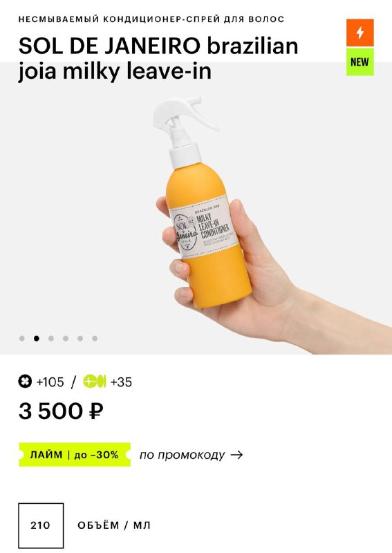The height and width of the screenshot is (553, 392).
Task: Tap the SOL DE JANEIRO product title
Action: [x=158, y=59]
